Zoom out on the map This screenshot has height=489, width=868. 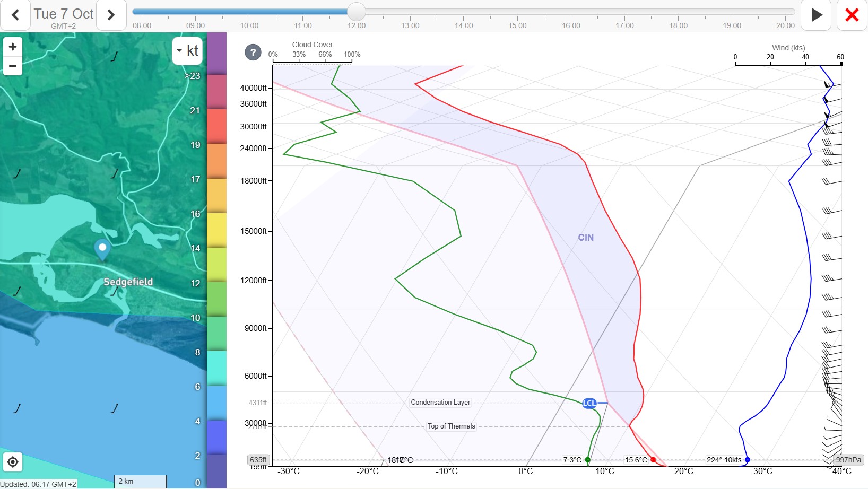coord(13,66)
